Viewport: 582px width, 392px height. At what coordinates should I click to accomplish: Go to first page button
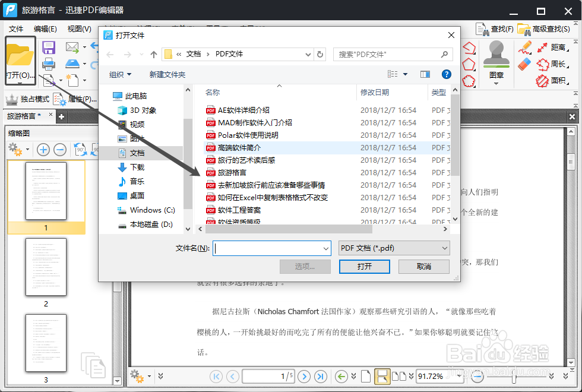tap(216, 377)
